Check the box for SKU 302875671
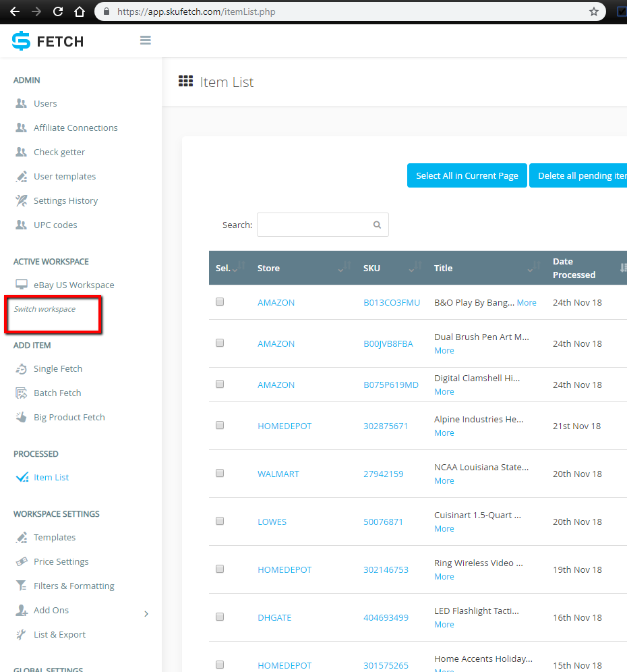The width and height of the screenshot is (627, 672). tap(220, 425)
